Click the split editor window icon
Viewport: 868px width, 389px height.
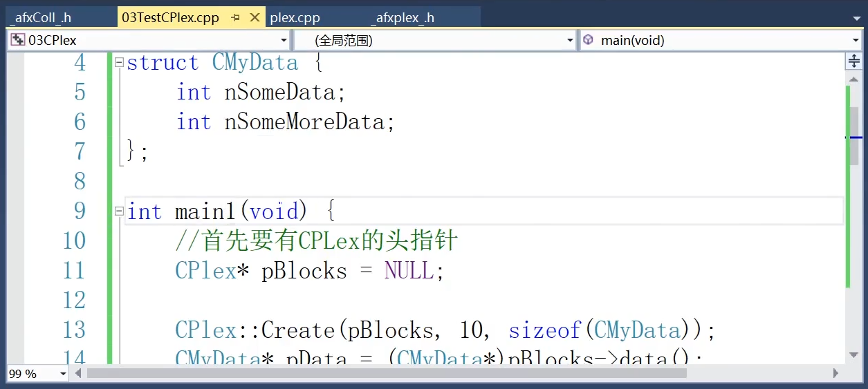pos(853,61)
